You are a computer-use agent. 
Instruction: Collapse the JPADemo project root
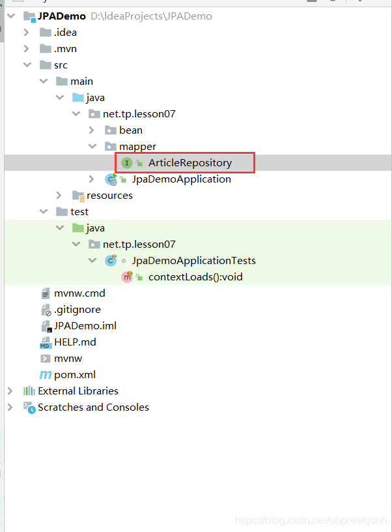point(11,16)
